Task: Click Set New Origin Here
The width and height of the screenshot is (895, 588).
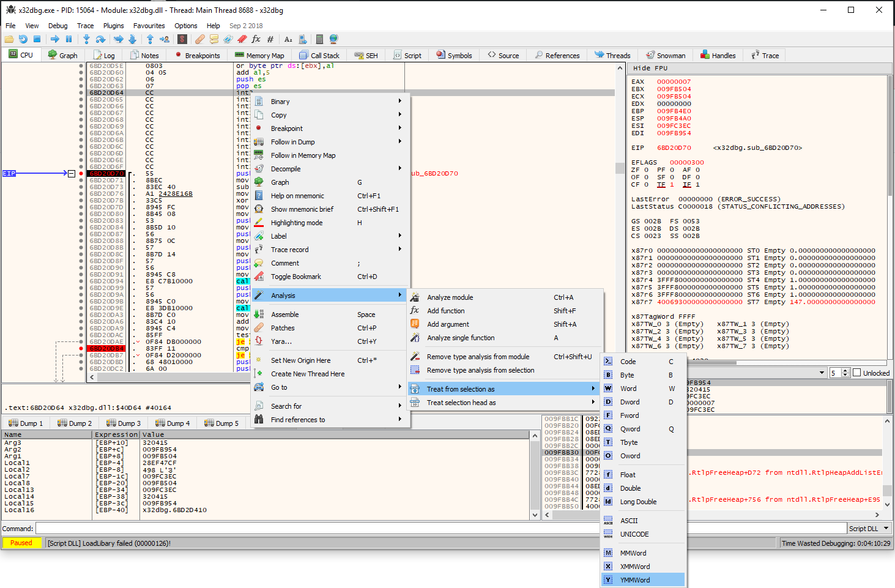Action: click(x=330, y=360)
